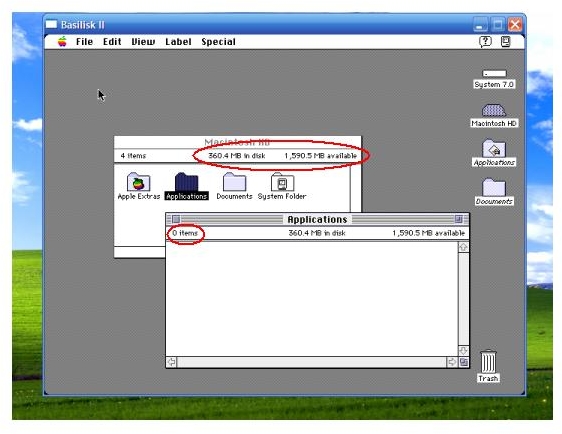Select the System Folder icon
562x434 pixels.
(282, 182)
